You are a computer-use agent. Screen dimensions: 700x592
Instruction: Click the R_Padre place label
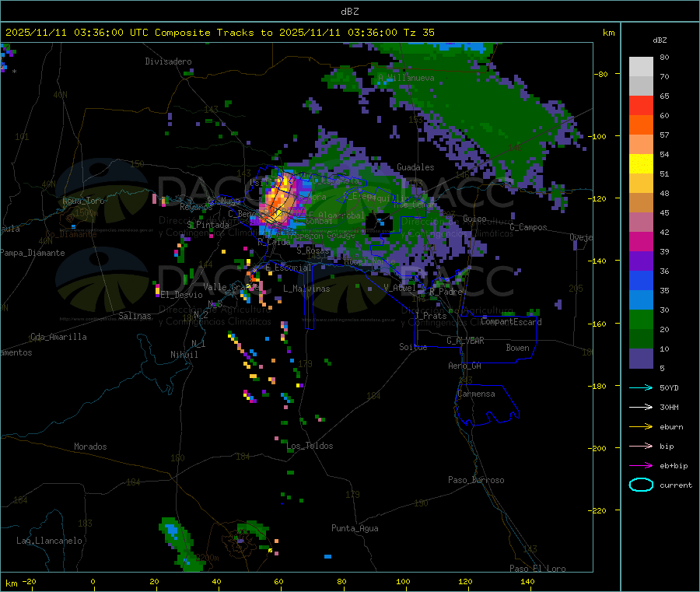(x=446, y=292)
